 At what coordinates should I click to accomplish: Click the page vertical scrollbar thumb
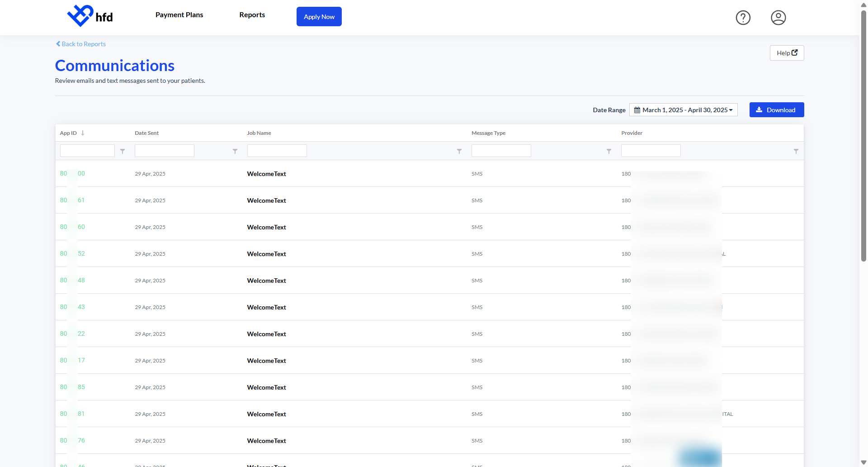click(x=863, y=136)
